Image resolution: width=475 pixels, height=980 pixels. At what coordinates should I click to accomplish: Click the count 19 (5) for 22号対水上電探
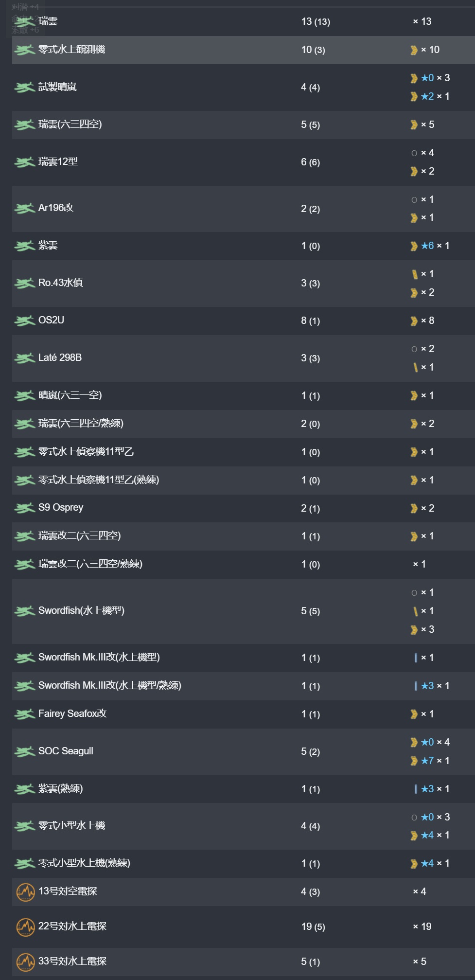[x=313, y=927]
